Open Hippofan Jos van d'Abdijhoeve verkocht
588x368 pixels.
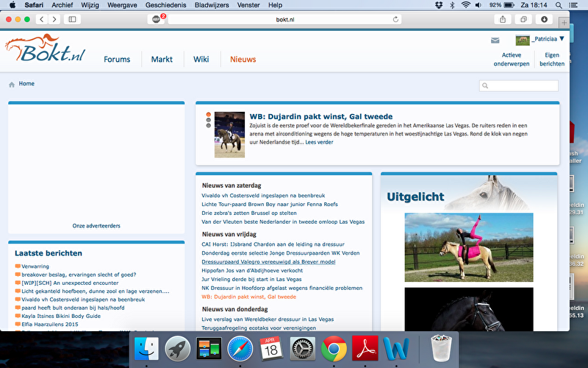(252, 270)
